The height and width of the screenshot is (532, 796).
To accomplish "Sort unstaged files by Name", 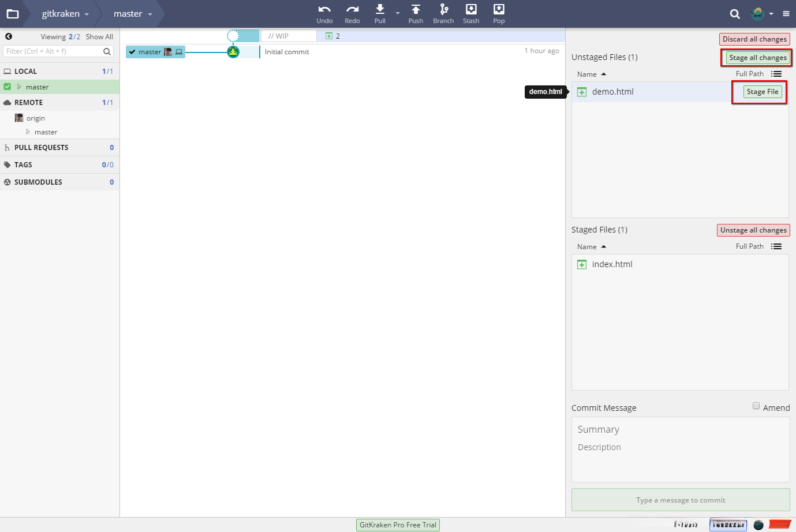I will 592,74.
